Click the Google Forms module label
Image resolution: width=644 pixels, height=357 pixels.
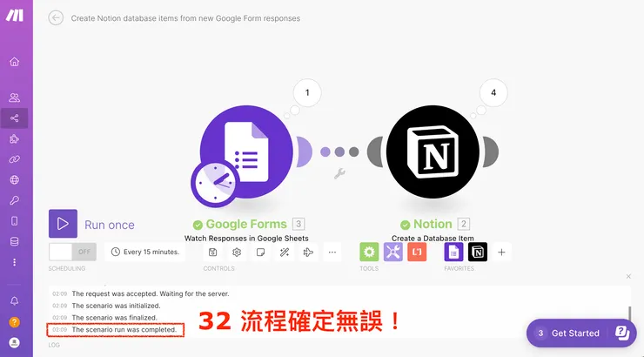coord(246,224)
